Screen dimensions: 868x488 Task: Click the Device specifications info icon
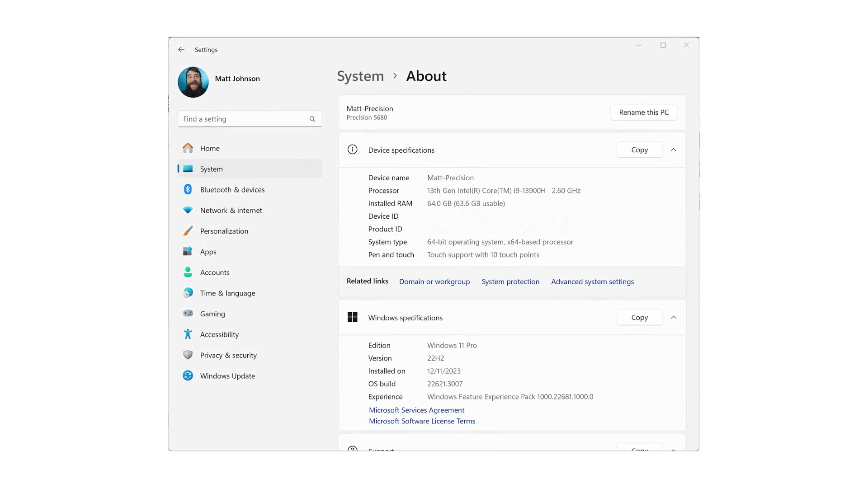(x=353, y=150)
